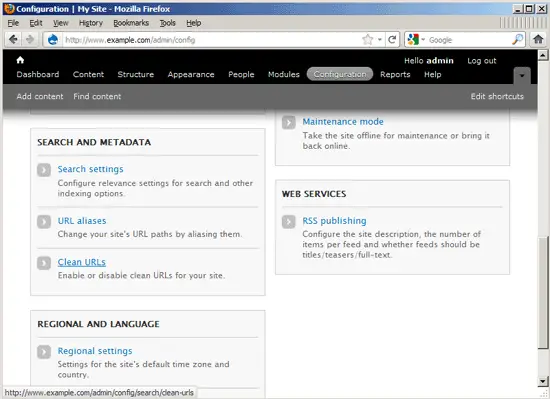Click the Firefox forward arrow button

pos(30,40)
